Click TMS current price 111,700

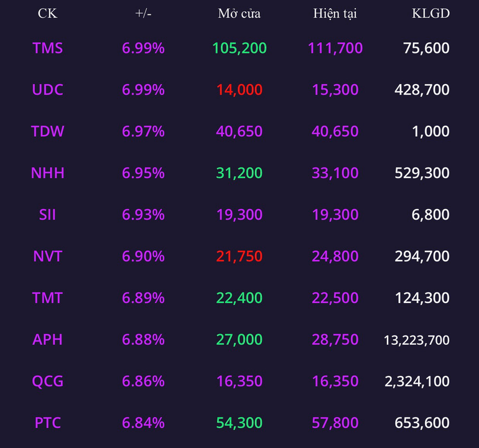pyautogui.click(x=335, y=48)
